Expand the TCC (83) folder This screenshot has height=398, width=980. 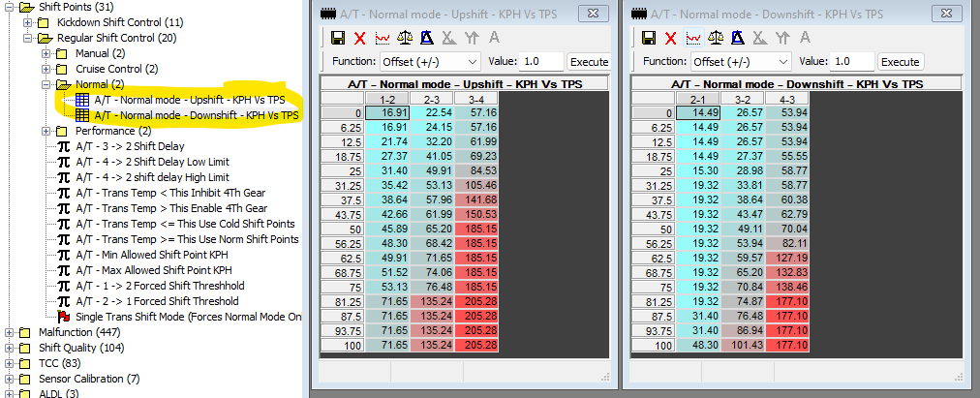tap(9, 364)
